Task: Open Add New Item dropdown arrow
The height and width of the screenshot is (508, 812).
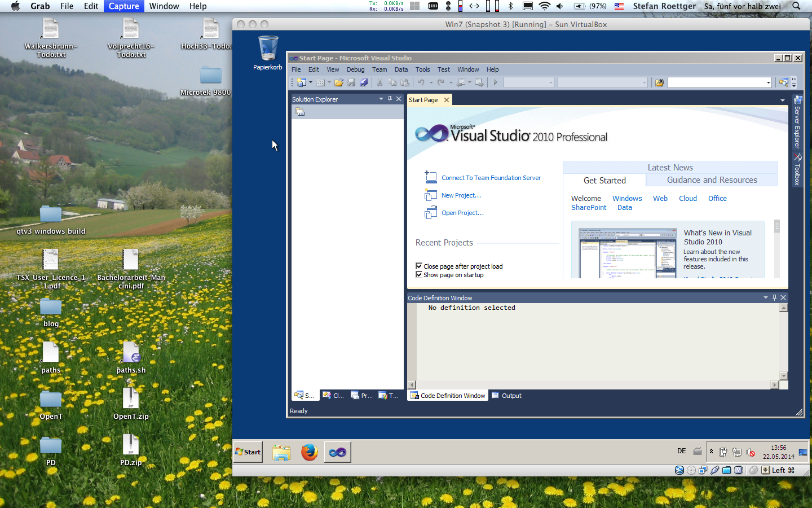Action: (x=329, y=82)
